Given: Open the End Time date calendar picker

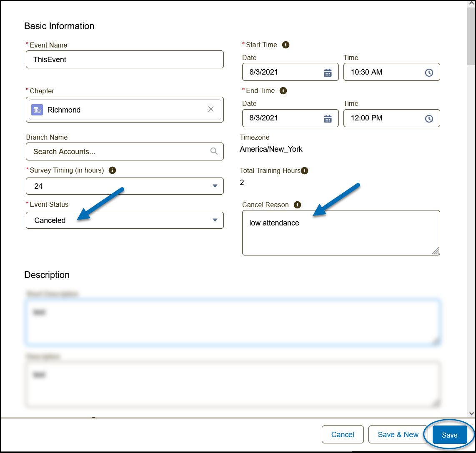Looking at the screenshot, I should coord(328,119).
